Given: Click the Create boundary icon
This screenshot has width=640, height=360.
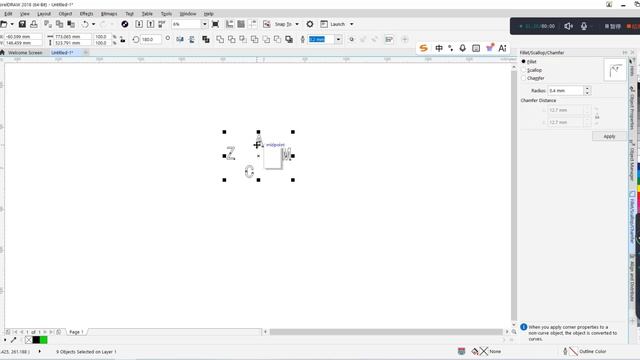Looking at the screenshot, I should tap(289, 40).
